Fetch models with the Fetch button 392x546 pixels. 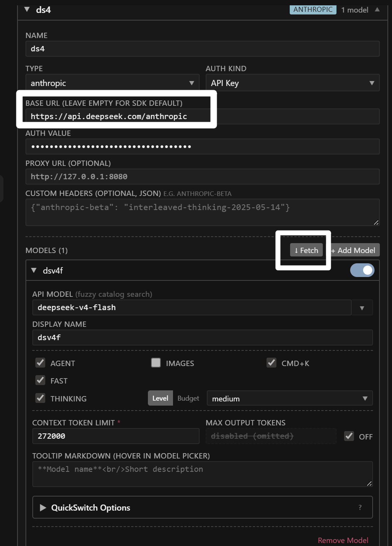point(306,250)
